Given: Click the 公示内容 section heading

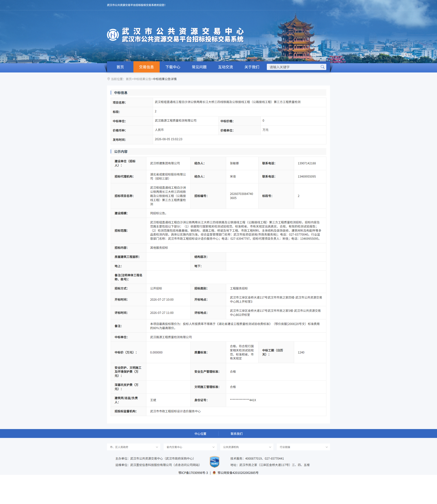Looking at the screenshot, I should [x=121, y=151].
